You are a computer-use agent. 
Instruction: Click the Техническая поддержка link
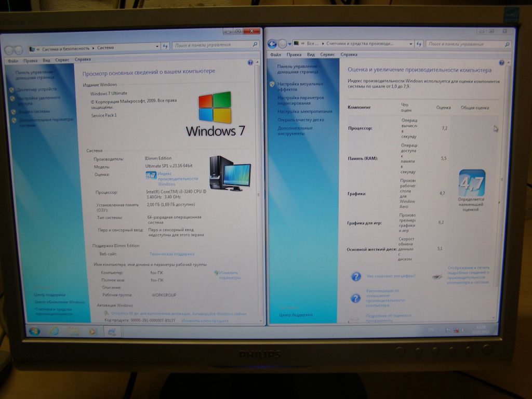(x=171, y=254)
